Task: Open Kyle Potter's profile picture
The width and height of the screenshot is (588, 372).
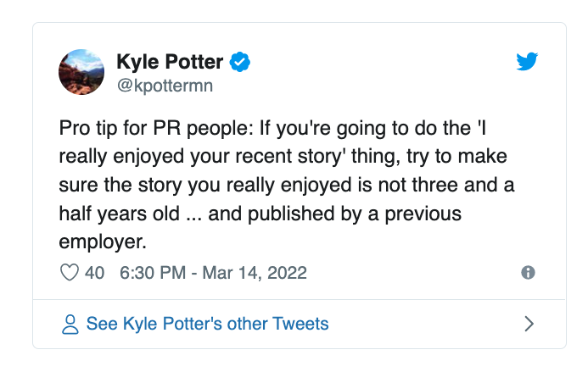Action: pos(81,71)
